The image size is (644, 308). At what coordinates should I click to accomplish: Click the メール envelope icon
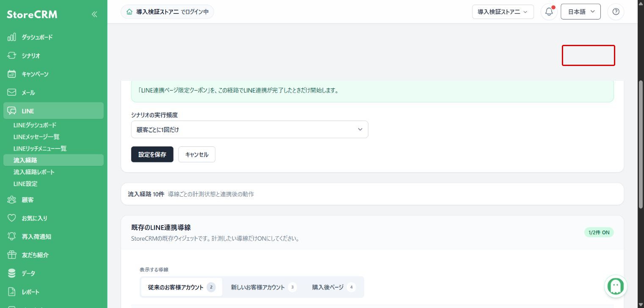12,92
